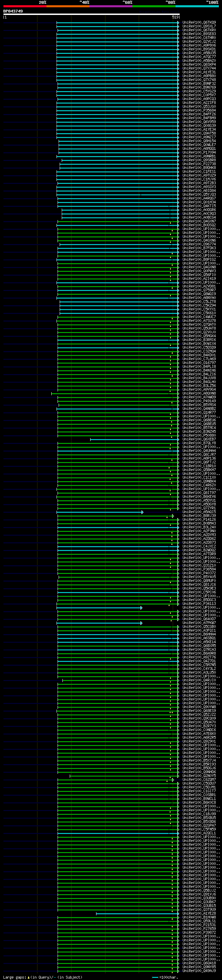
Task: Open hit UniRef100_B5Y405
Action: [x=199, y=577]
